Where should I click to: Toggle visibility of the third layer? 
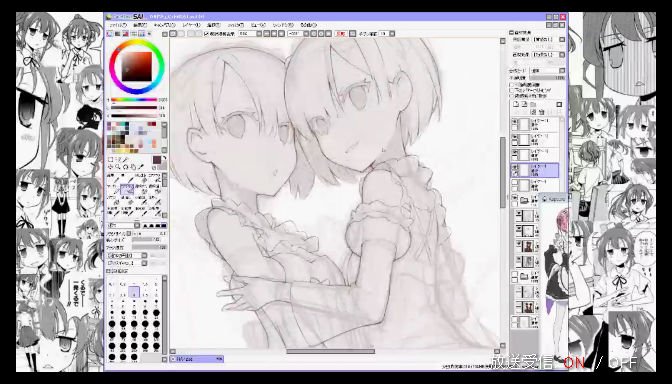(515, 152)
